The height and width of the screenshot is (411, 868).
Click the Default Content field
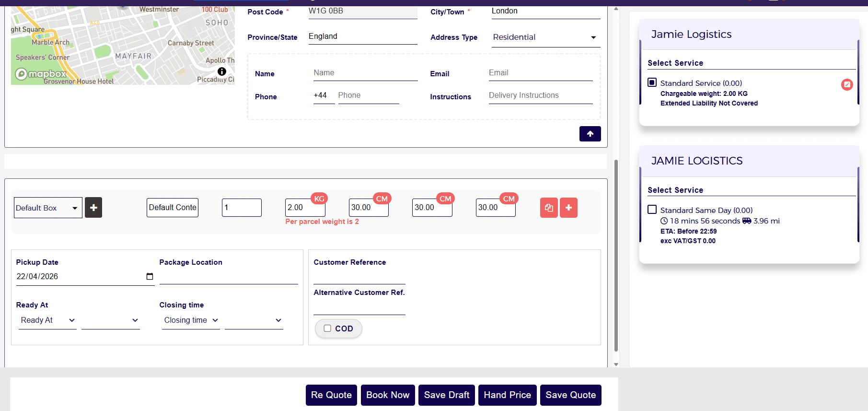pyautogui.click(x=173, y=208)
